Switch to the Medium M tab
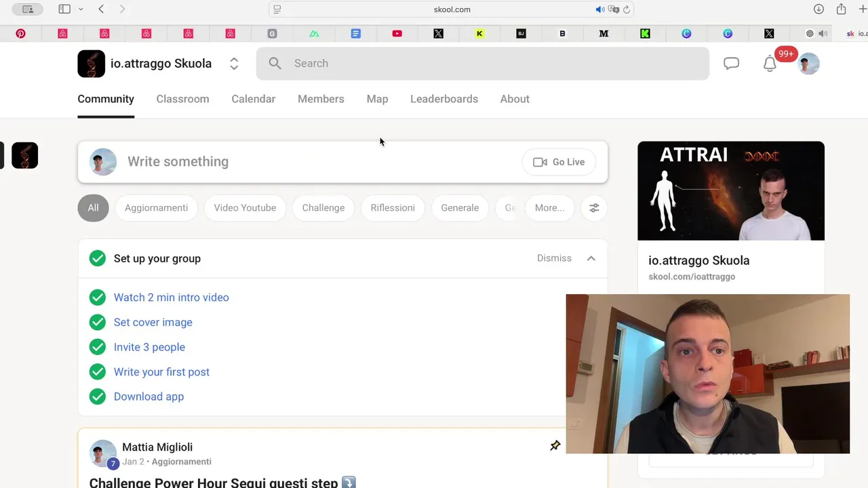Screen dimensions: 868x488 [604, 33]
